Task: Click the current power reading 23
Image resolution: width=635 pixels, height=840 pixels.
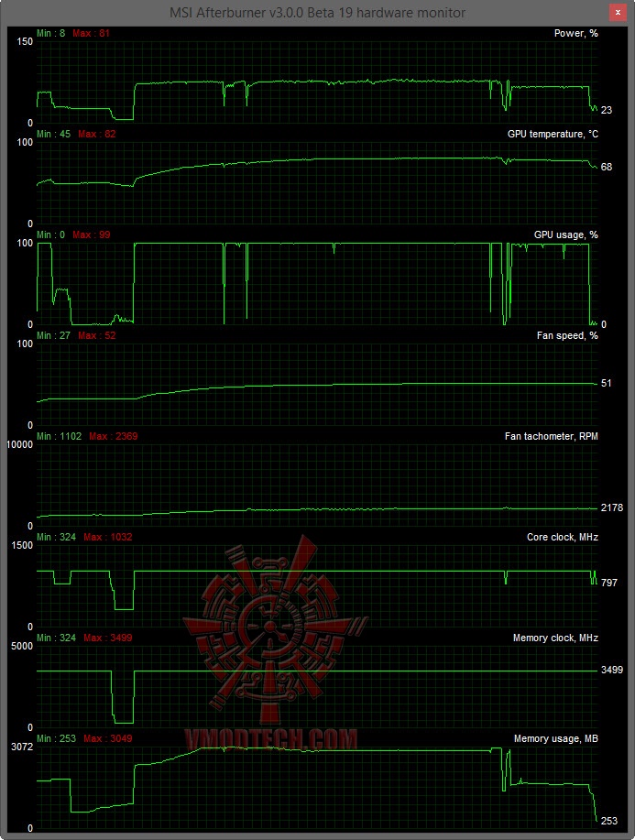Action: (x=607, y=110)
